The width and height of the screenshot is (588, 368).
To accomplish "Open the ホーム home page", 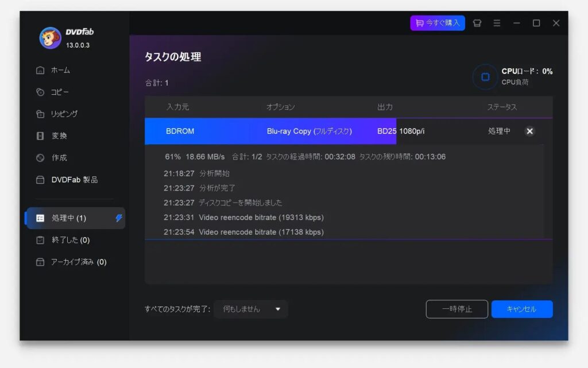I will coord(60,70).
